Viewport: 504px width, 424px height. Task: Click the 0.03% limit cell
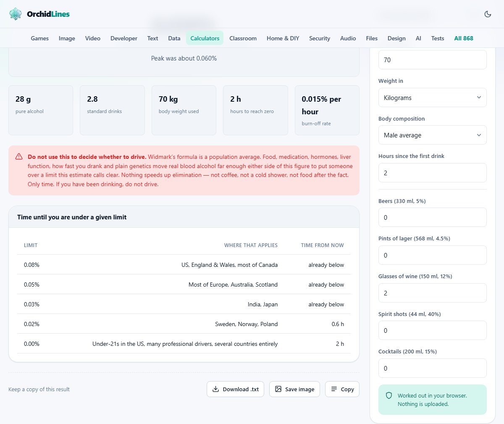coord(31,304)
